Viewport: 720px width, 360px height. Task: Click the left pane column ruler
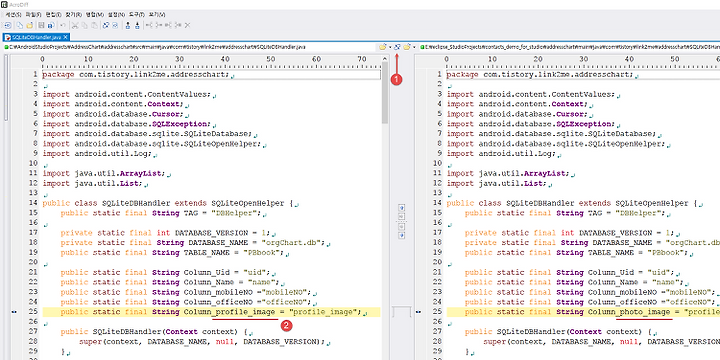[211, 61]
